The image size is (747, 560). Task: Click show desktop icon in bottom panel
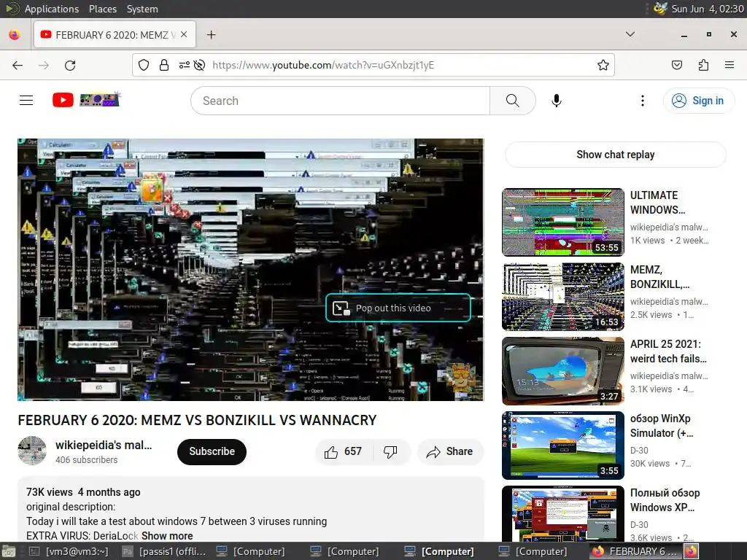(x=9, y=551)
